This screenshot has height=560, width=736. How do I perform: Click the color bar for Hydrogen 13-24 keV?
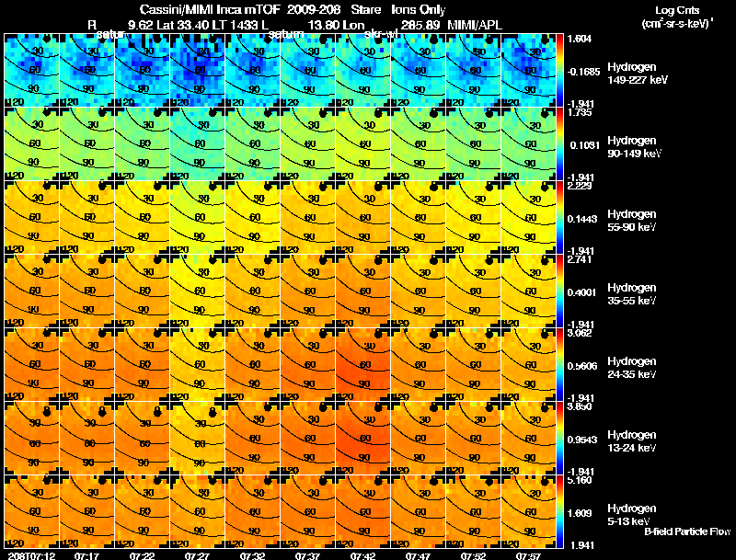pyautogui.click(x=559, y=439)
